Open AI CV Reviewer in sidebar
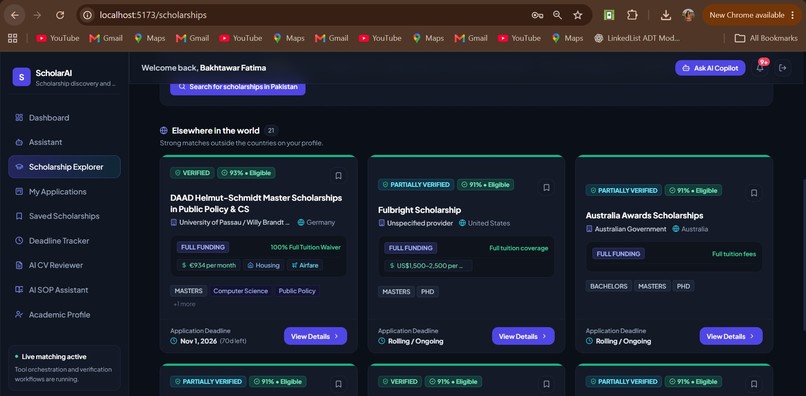This screenshot has height=396, width=806. click(64, 265)
